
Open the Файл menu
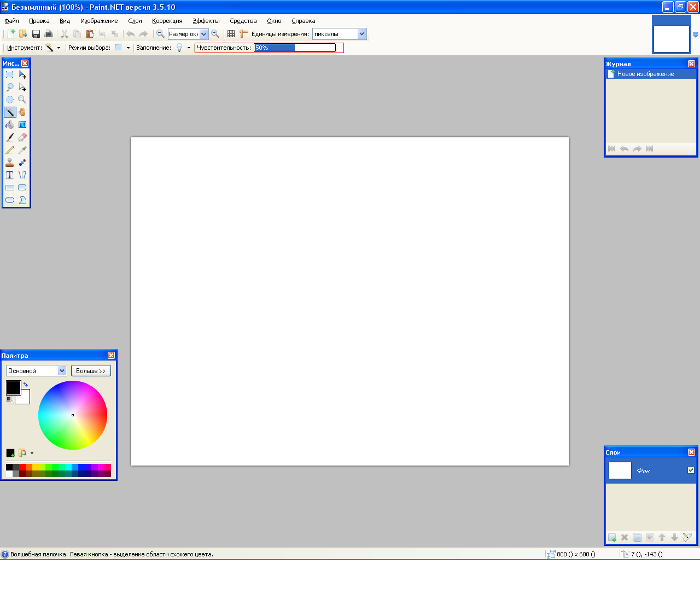tap(11, 21)
